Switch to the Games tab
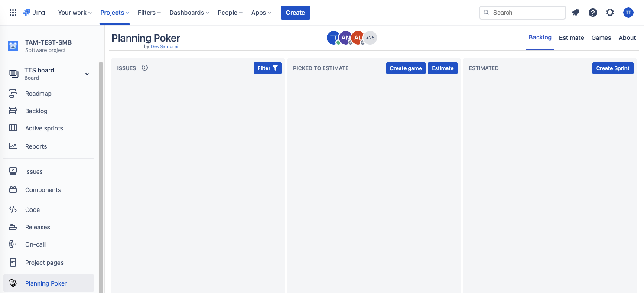The width and height of the screenshot is (644, 293). coord(601,38)
